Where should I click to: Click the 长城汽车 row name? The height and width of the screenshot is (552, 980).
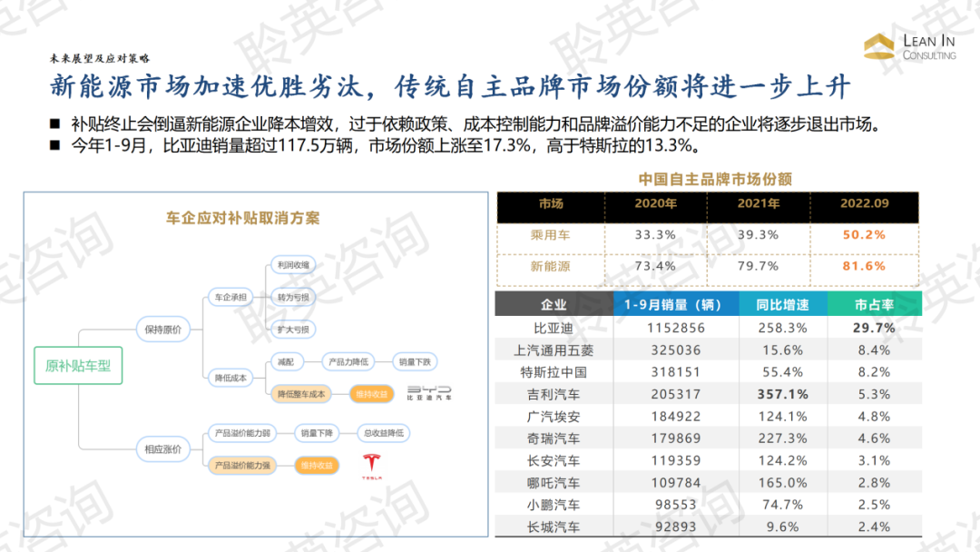(x=554, y=527)
